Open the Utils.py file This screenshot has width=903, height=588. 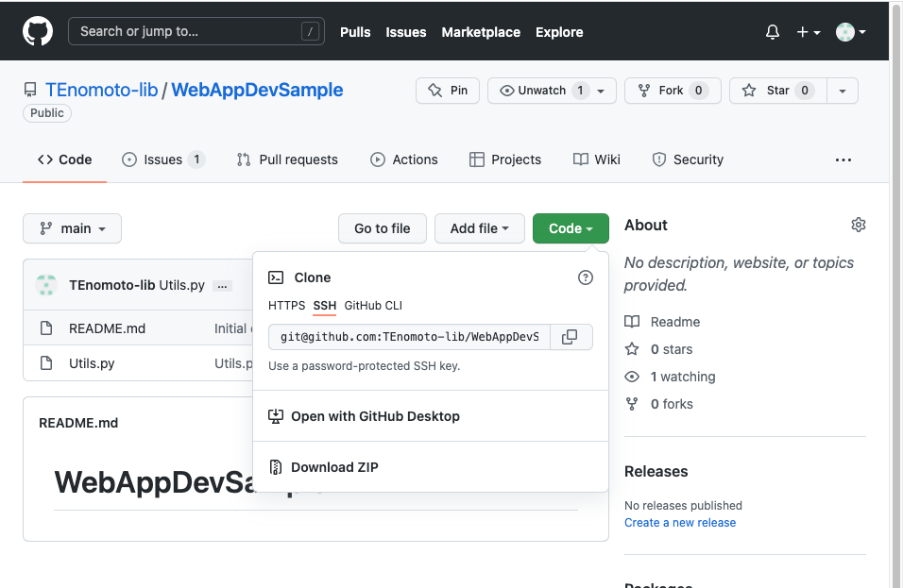tap(92, 363)
